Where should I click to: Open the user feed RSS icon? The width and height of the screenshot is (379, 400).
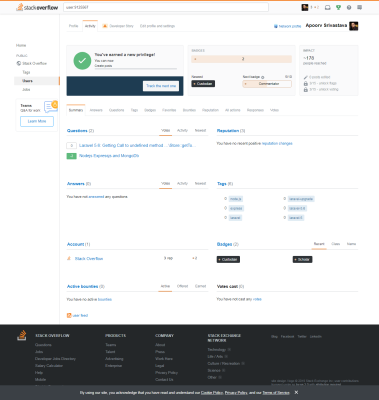[x=69, y=315]
